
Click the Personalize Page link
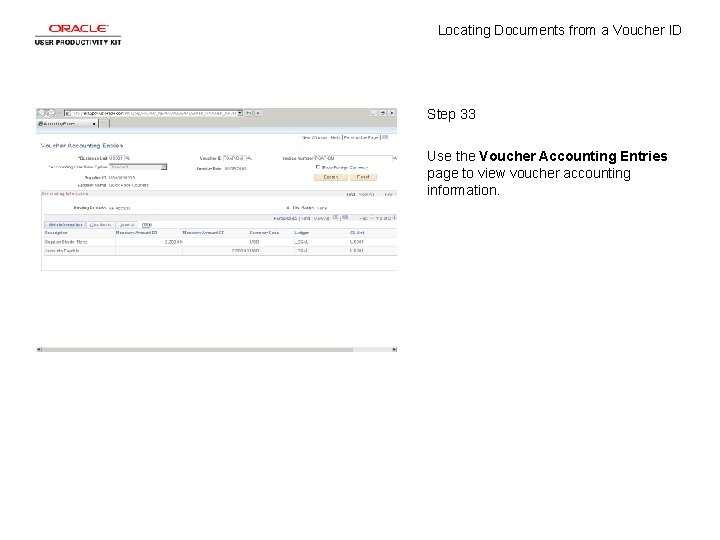tap(361, 137)
